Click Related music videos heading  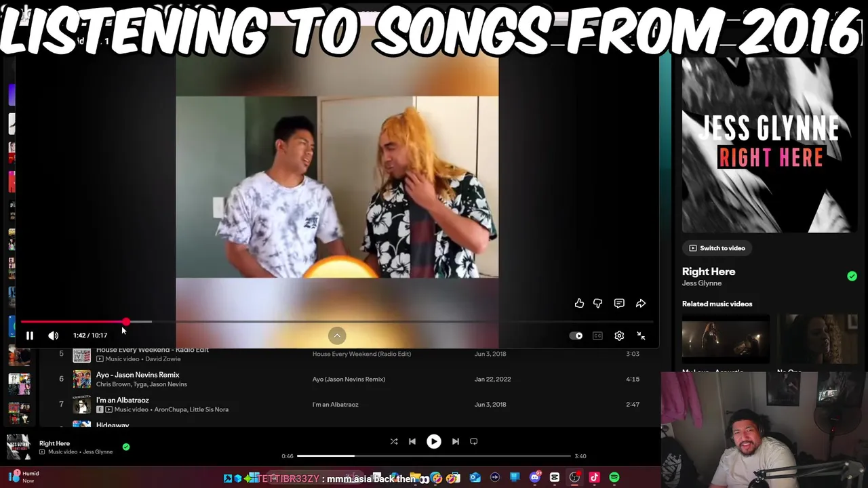tap(717, 304)
